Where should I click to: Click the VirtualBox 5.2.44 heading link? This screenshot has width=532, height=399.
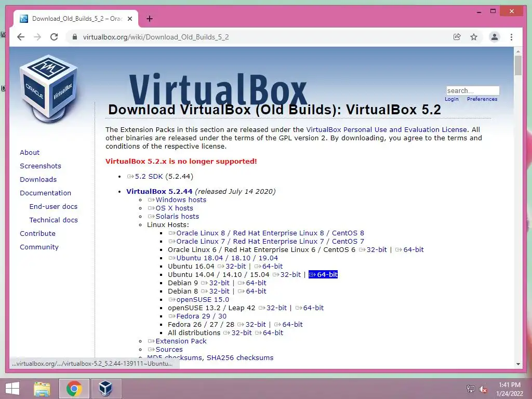[x=159, y=191]
